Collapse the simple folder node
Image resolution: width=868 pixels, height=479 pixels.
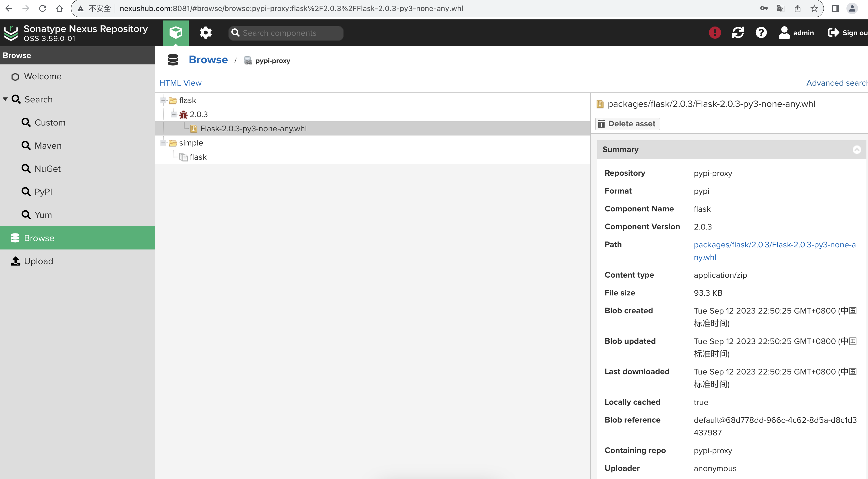164,143
